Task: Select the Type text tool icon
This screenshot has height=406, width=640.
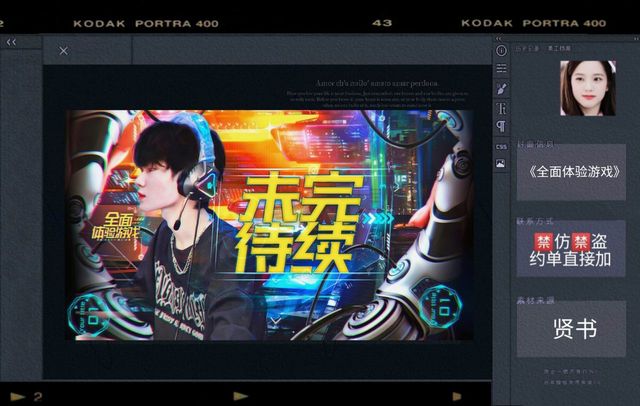Action: click(x=501, y=107)
